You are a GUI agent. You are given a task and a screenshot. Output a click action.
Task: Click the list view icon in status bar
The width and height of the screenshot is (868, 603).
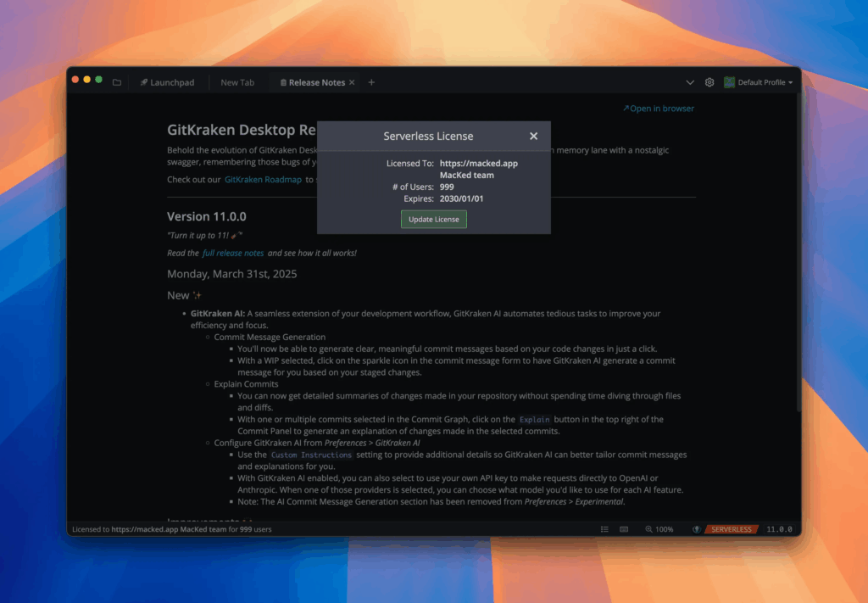604,529
